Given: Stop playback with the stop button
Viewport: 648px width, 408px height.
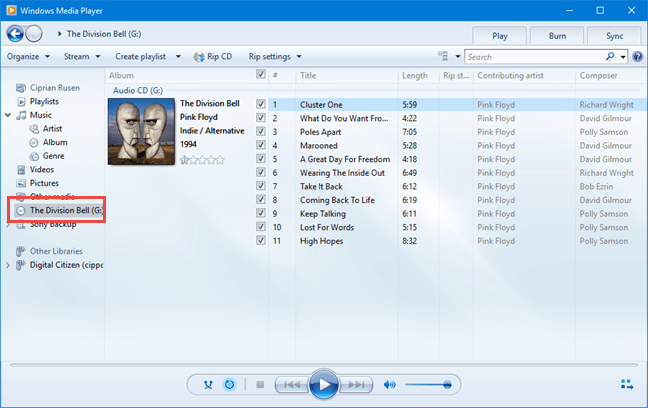Looking at the screenshot, I should coord(260,385).
